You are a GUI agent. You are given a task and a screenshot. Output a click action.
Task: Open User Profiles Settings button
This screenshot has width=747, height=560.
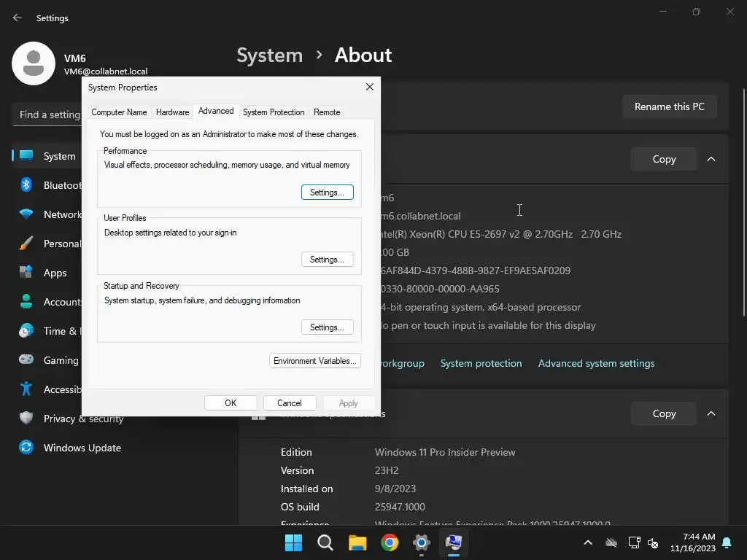click(x=328, y=260)
